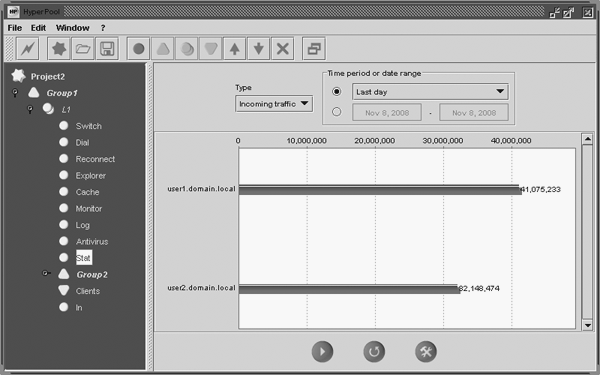Open the File menu
600x375 pixels.
pos(15,28)
